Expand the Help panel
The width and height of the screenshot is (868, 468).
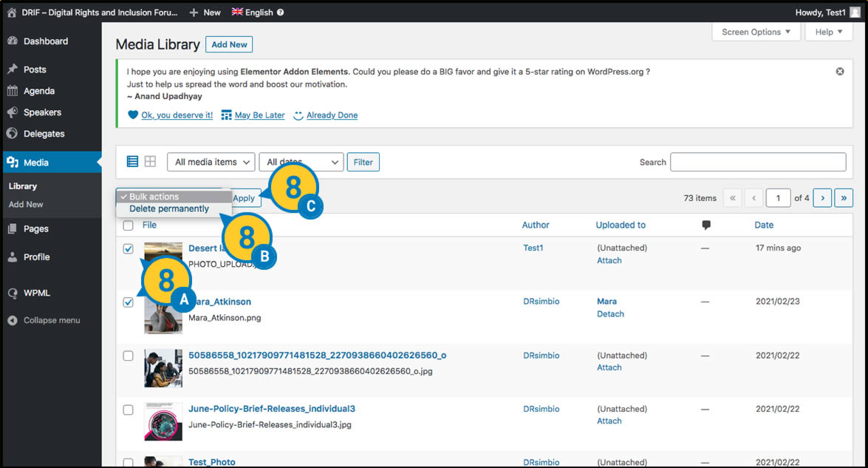(828, 32)
